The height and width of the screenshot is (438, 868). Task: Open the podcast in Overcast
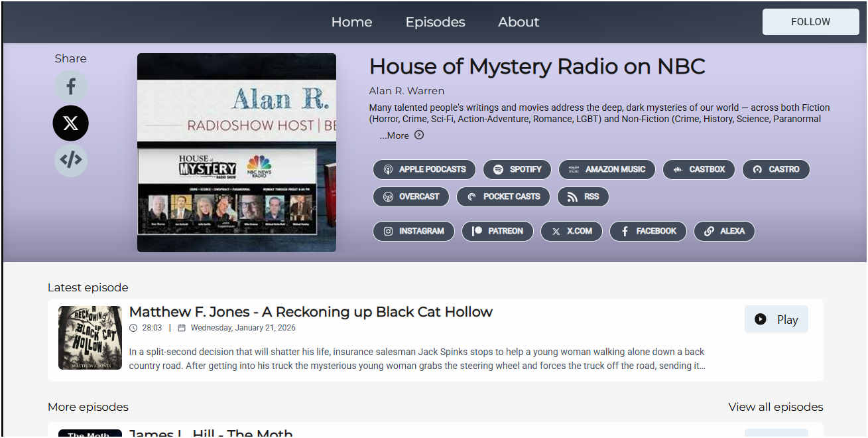411,196
